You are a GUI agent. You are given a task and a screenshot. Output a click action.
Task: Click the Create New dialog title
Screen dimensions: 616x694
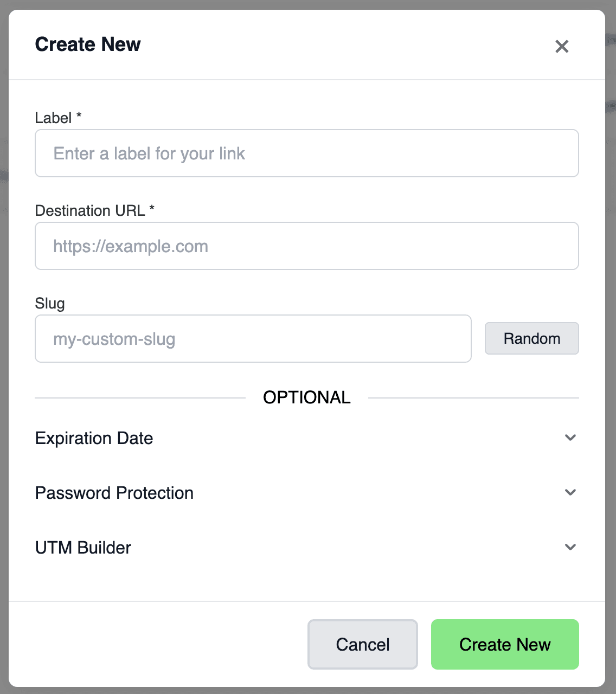(87, 44)
